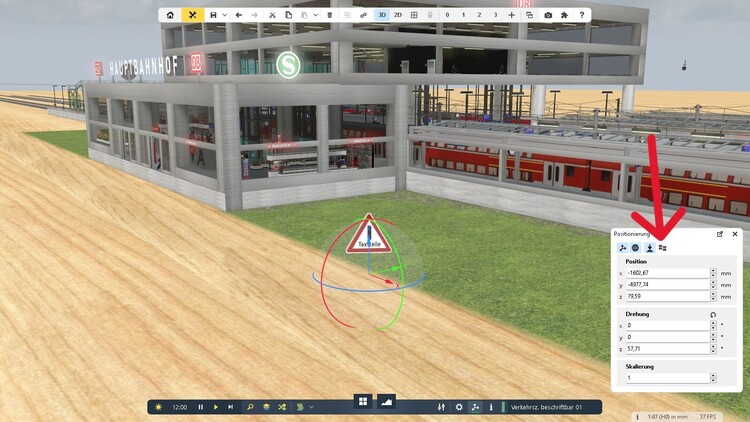Image resolution: width=750 pixels, height=422 pixels.
Task: Step simulation forward one frame
Action: (231, 407)
